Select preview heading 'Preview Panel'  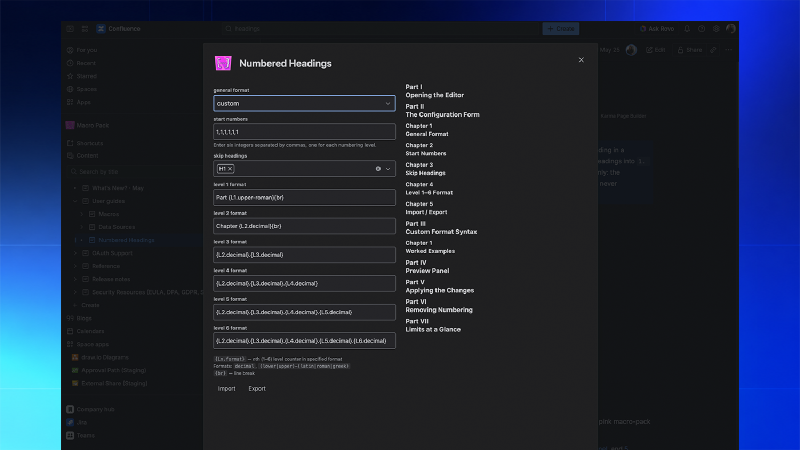427,271
